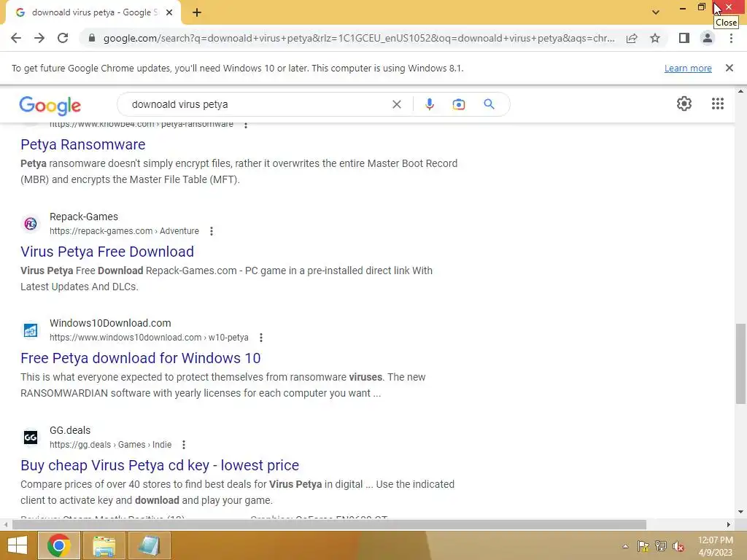
Task: Open the Action Center flag icon
Action: click(643, 546)
